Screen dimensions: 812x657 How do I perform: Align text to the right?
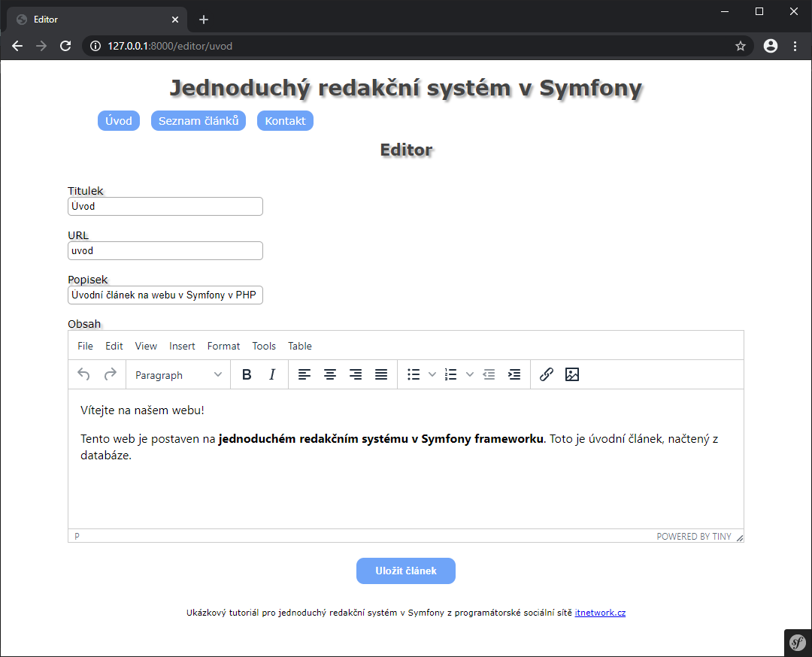[x=355, y=374]
